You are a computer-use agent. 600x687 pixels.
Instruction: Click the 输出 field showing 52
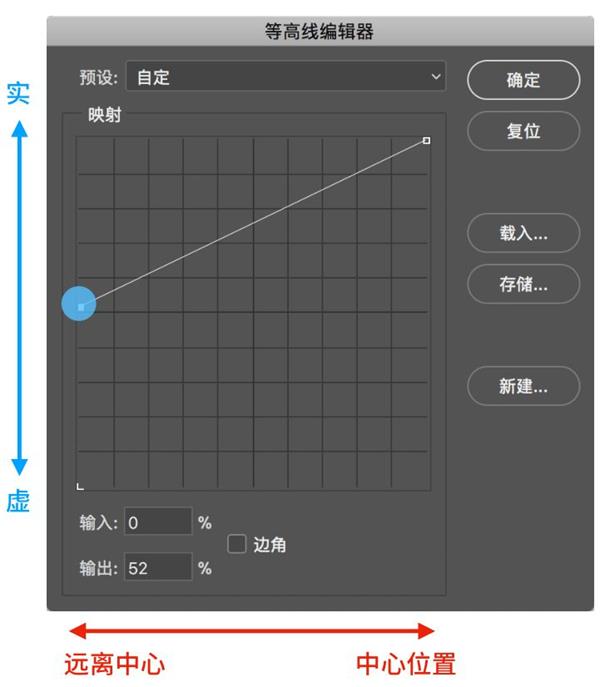[158, 567]
